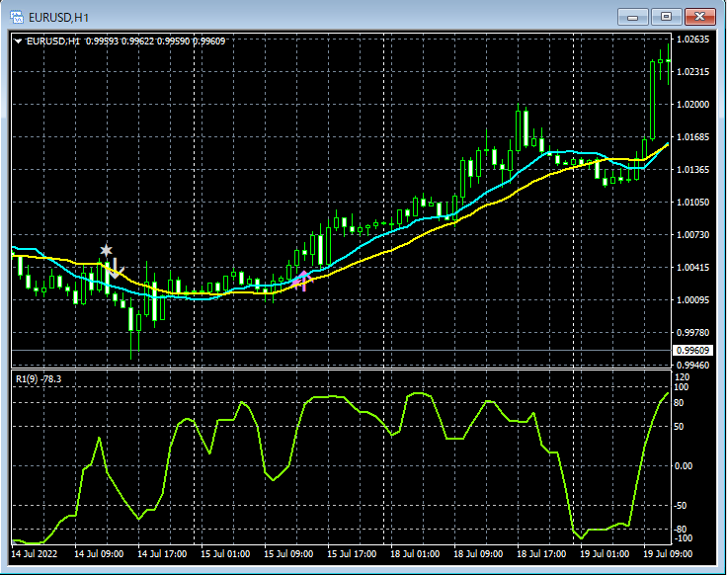Screen dimensions: 728x575
Task: Click the current price label 0.99609
Action: pyautogui.click(x=691, y=351)
